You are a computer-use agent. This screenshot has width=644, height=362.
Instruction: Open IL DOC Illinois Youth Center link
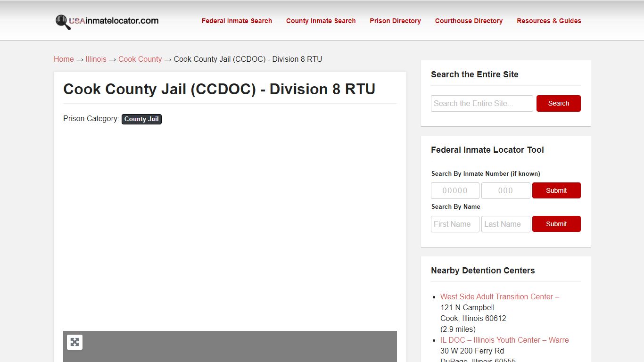pyautogui.click(x=504, y=340)
